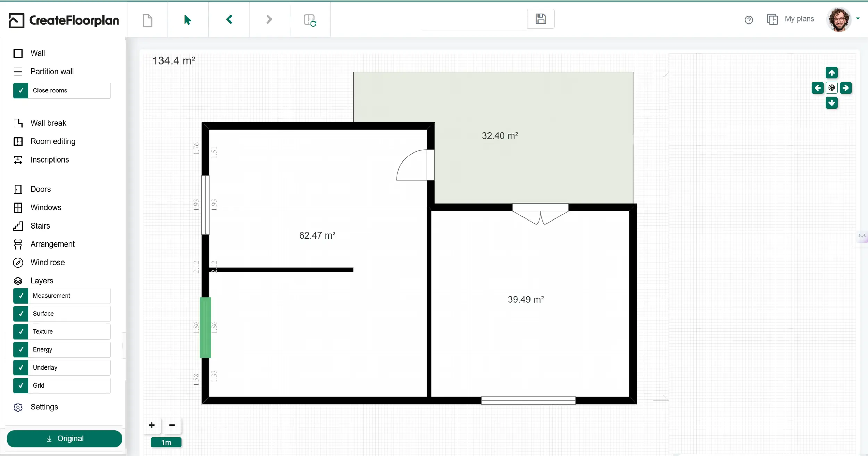The width and height of the screenshot is (868, 456).
Task: Click the Original download button
Action: coord(64,439)
